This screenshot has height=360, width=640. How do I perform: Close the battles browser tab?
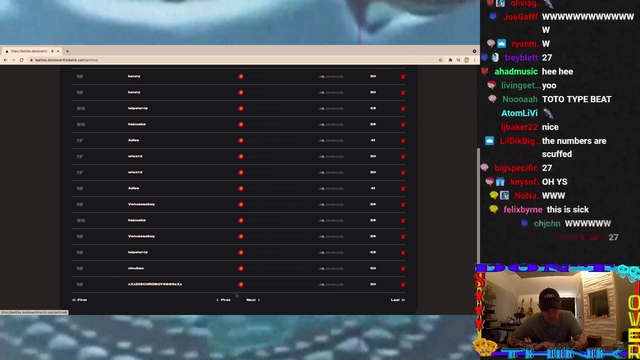click(x=58, y=51)
